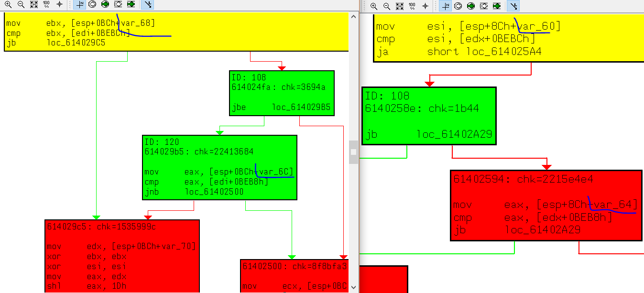Toggle the arrow routing button in right pane
The height and width of the screenshot is (293, 644).
(513, 6)
